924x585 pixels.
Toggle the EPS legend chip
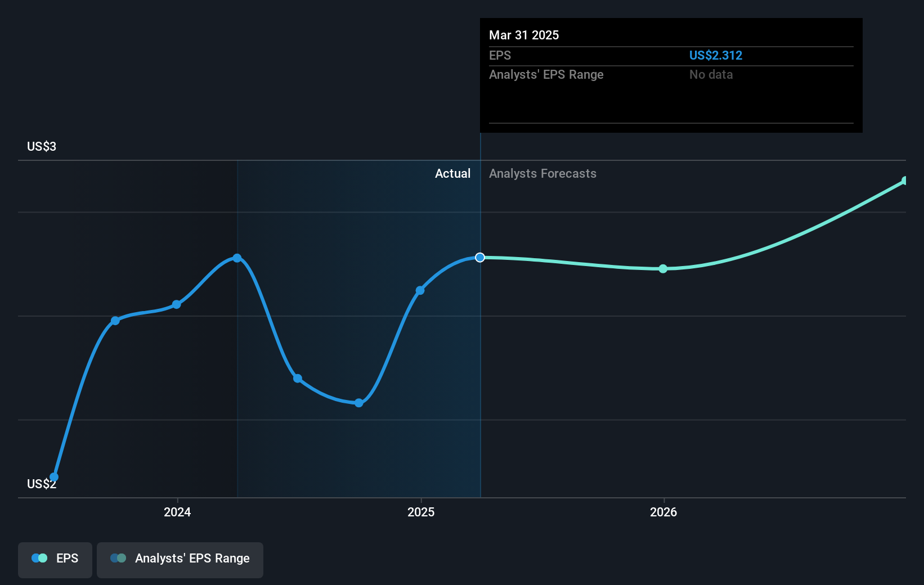coord(55,560)
